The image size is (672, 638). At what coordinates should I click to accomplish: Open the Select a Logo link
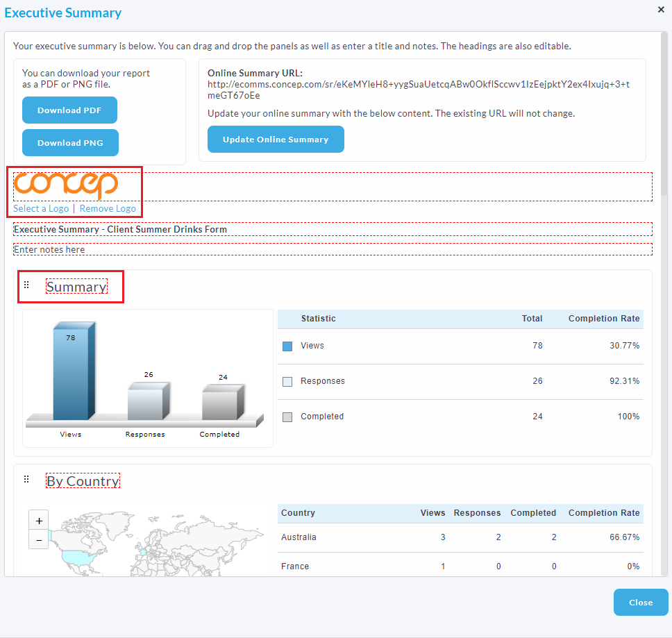click(x=41, y=209)
